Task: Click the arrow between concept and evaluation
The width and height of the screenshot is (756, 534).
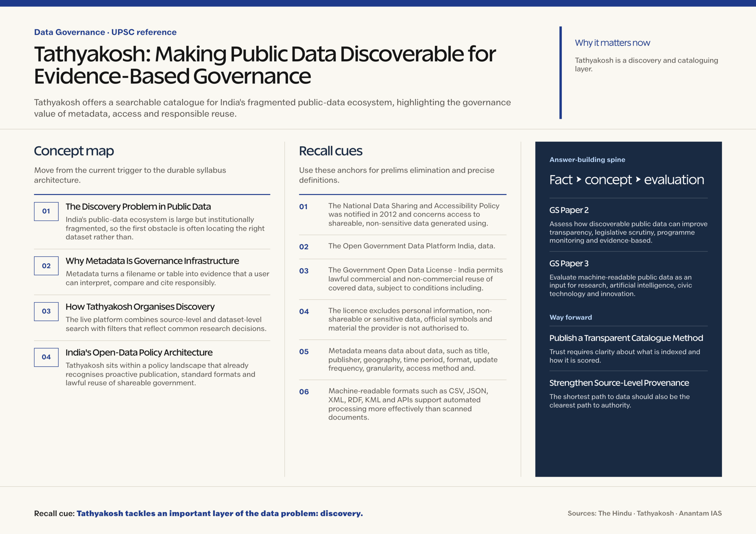Action: pos(638,180)
